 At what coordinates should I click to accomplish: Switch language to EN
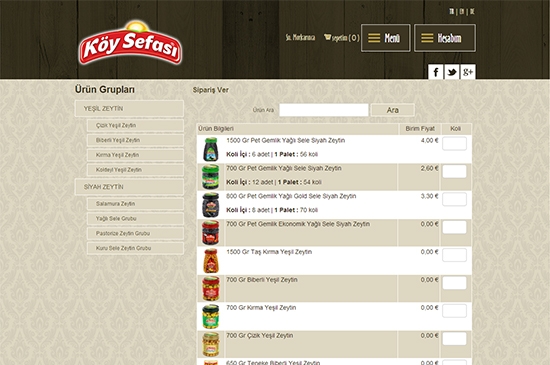[462, 12]
